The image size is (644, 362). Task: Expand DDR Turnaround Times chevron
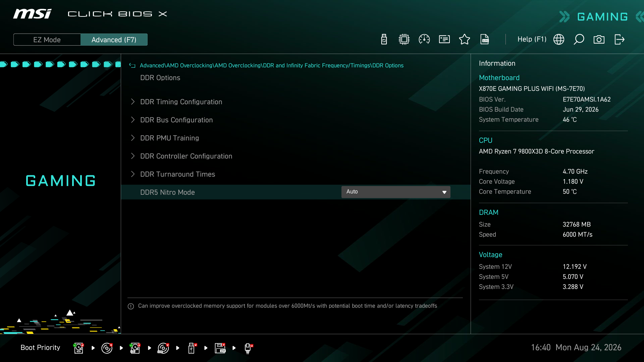pyautogui.click(x=133, y=174)
